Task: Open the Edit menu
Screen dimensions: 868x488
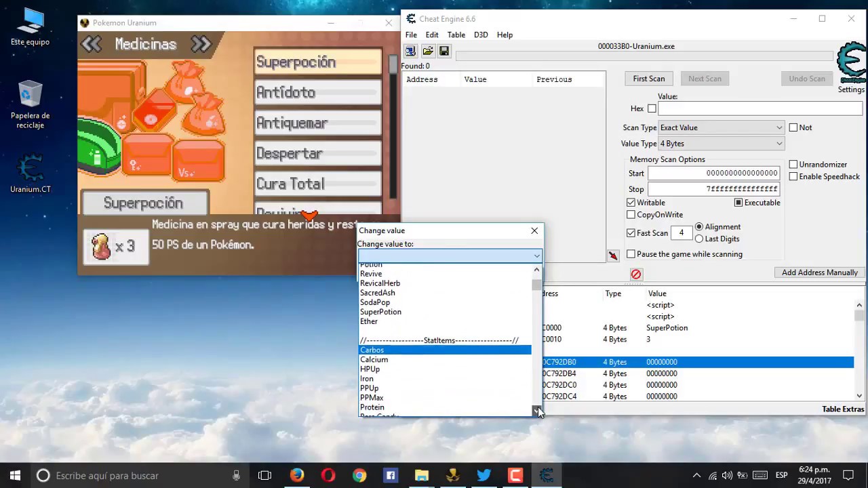Action: [432, 35]
